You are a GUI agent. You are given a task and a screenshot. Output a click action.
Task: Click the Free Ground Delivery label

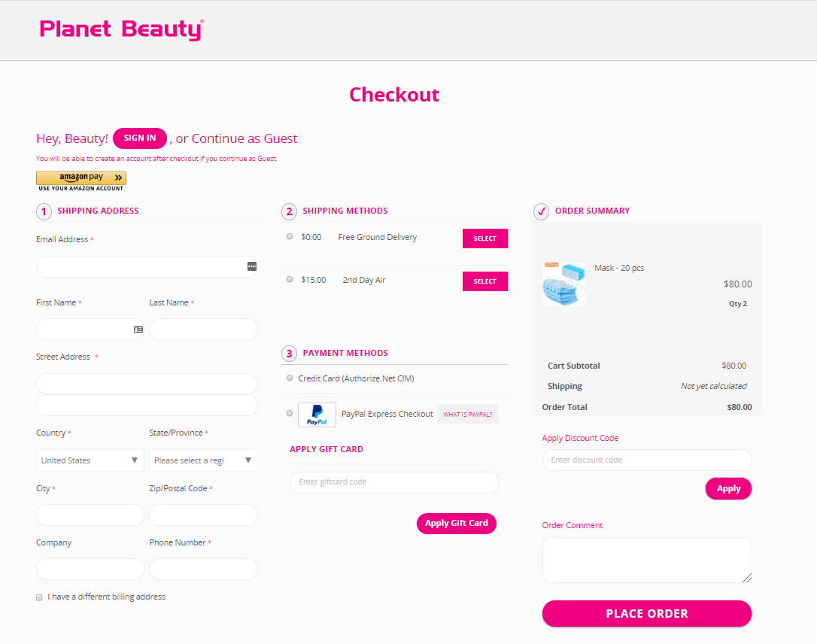[377, 237]
